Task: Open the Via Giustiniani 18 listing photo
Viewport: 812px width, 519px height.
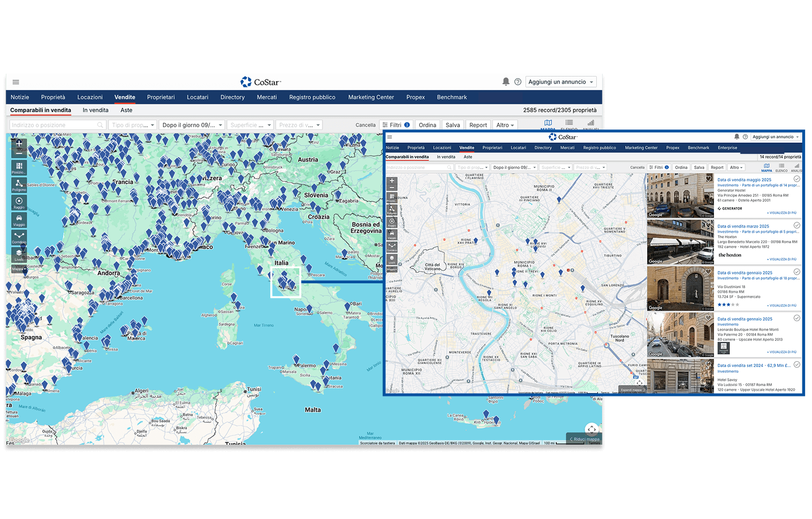Action: pyautogui.click(x=680, y=289)
